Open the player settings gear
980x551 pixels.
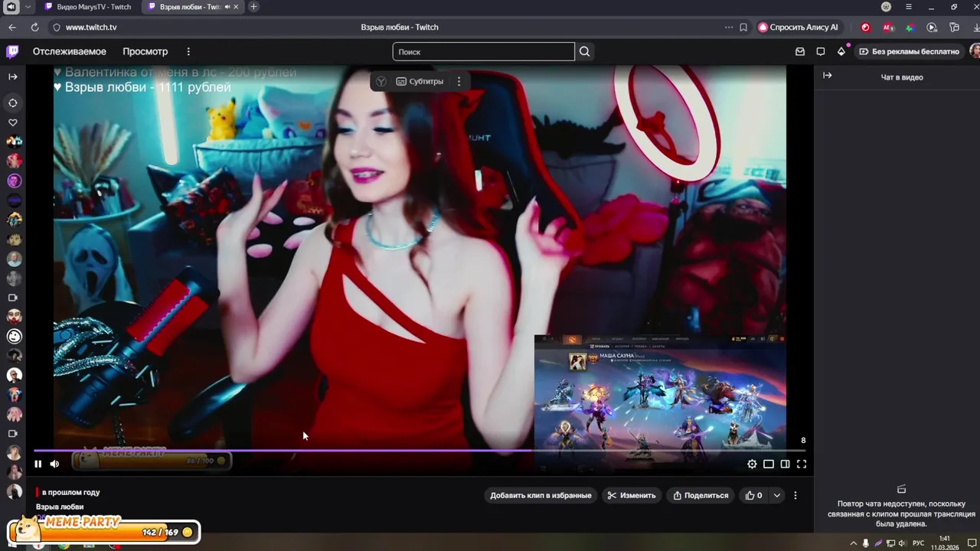coord(752,464)
